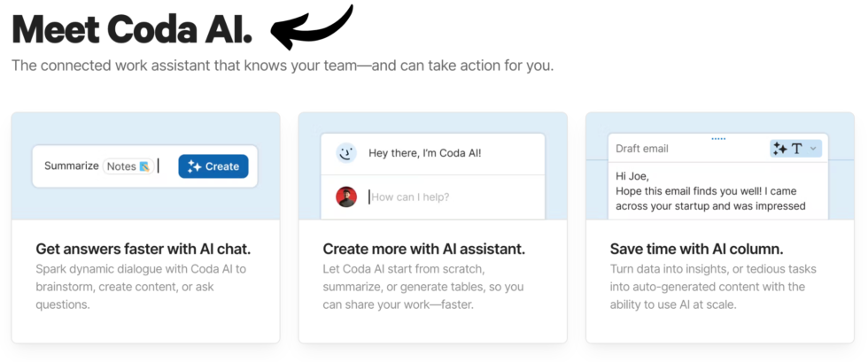868x362 pixels.
Task: Click Hey there, I'm Coda AI message
Action: click(425, 153)
